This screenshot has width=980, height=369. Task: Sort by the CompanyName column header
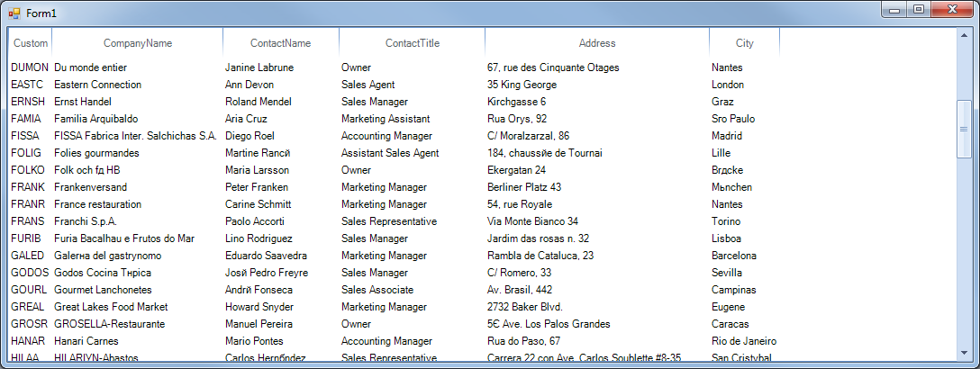(137, 43)
